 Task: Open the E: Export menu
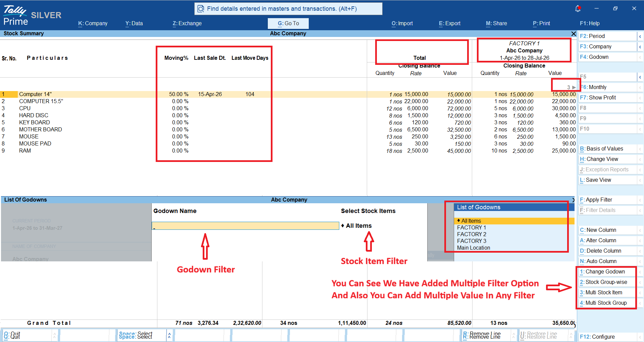[x=450, y=24]
